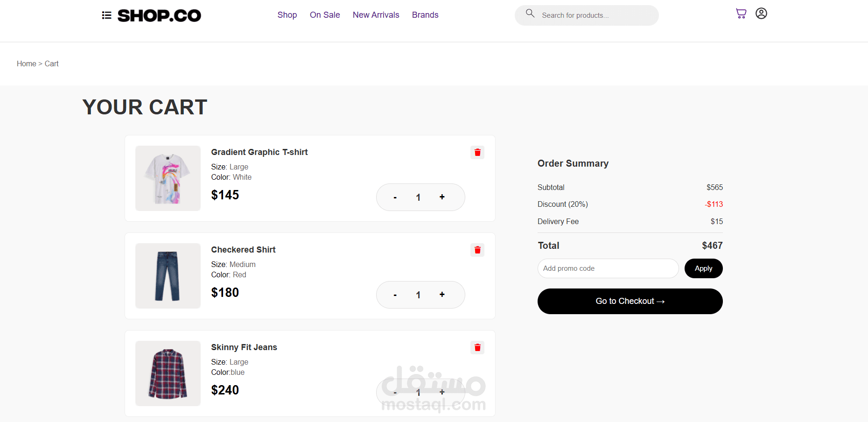Remove the Gradient Graphic T-shirt with the trash icon
This screenshot has width=868, height=422.
477,152
